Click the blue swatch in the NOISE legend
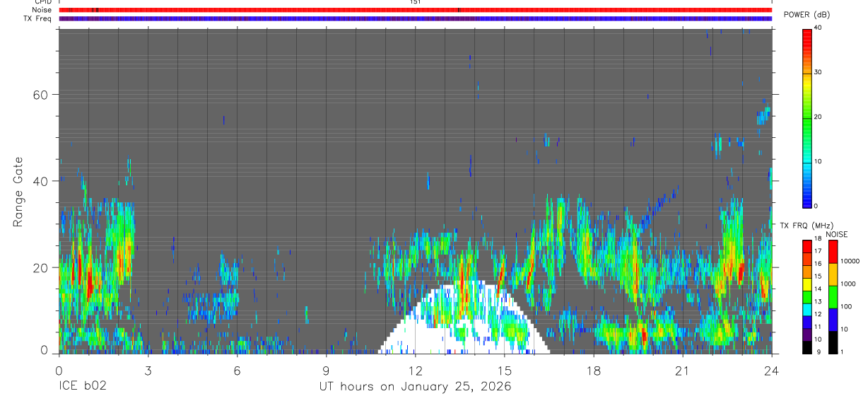The width and height of the screenshot is (868, 401). click(833, 320)
